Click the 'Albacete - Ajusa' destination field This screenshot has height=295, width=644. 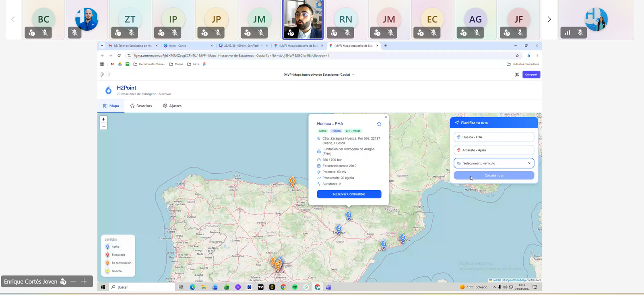(494, 150)
